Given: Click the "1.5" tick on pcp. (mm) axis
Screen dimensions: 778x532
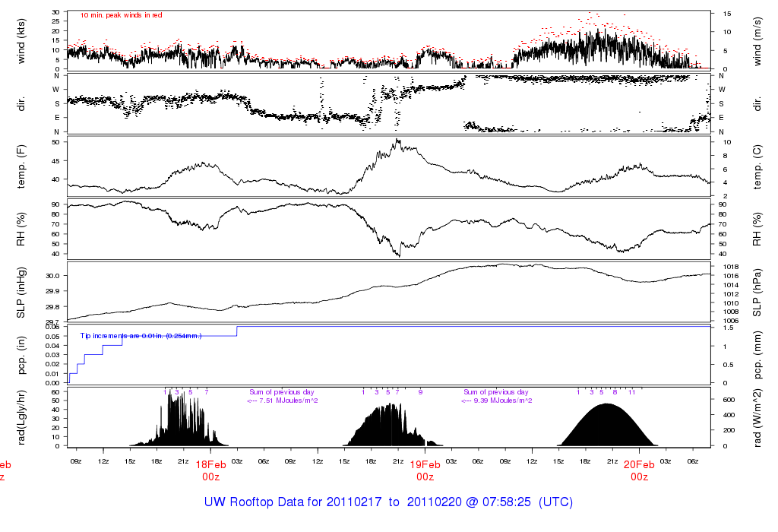Looking at the screenshot, I should [729, 328].
